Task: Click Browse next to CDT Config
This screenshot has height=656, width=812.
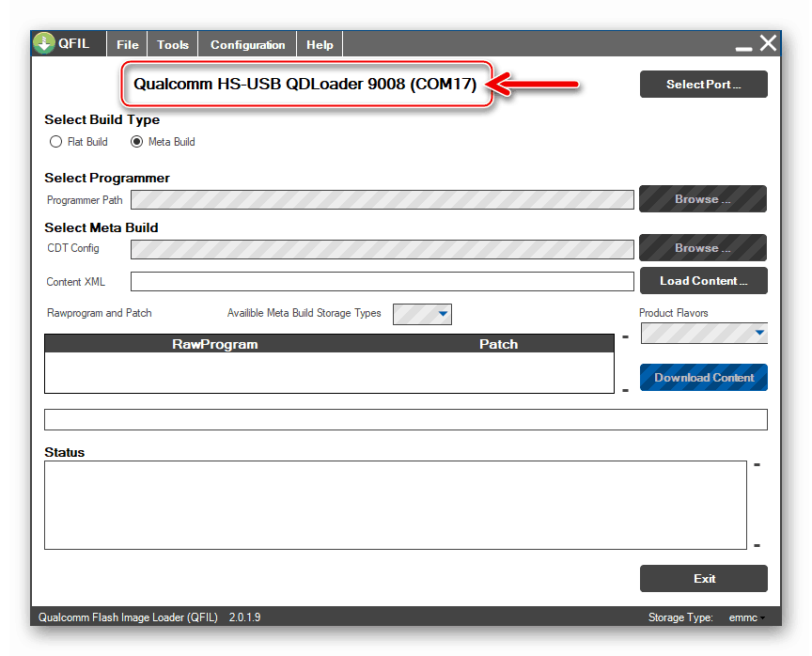Action: click(x=703, y=248)
